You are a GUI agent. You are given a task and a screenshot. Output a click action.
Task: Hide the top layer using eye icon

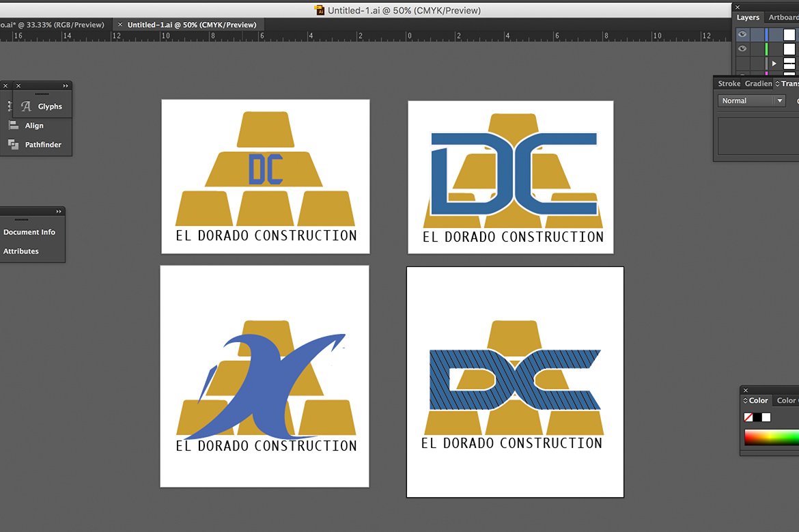pyautogui.click(x=742, y=34)
